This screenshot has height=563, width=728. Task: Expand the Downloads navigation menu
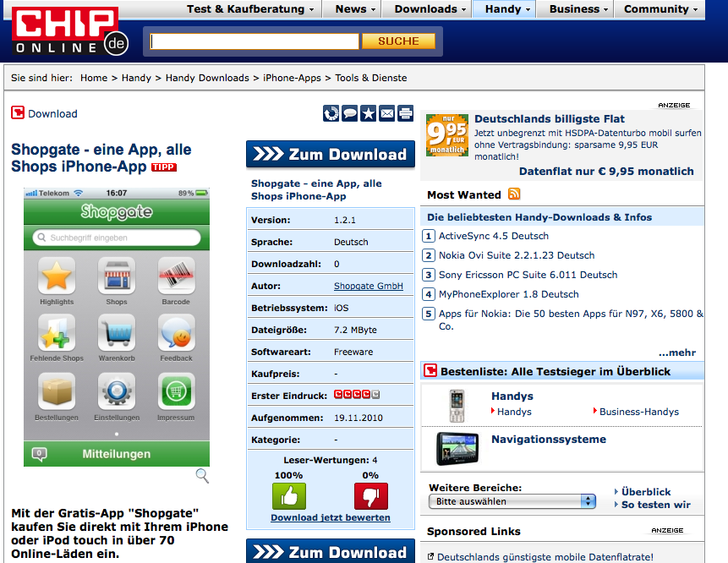pos(430,9)
